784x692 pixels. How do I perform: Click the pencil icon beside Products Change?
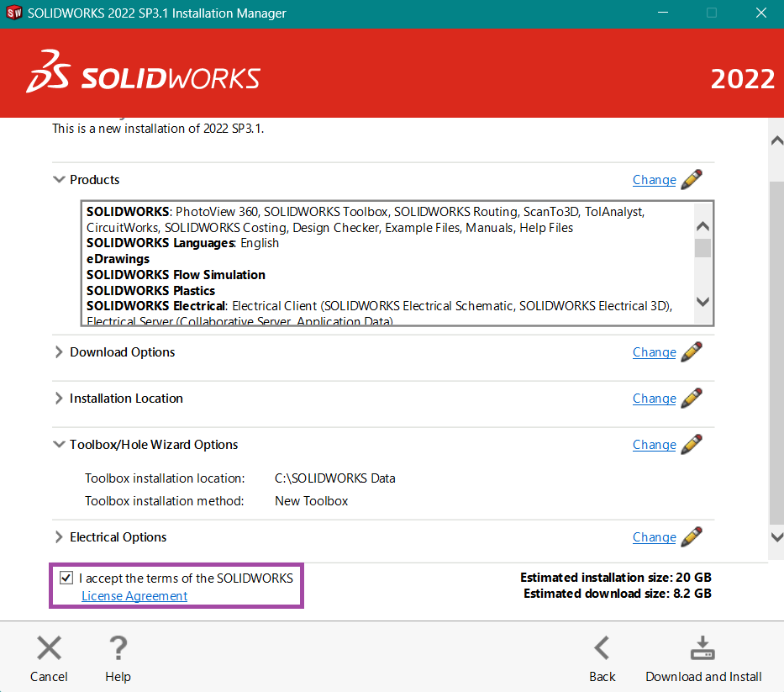click(692, 180)
